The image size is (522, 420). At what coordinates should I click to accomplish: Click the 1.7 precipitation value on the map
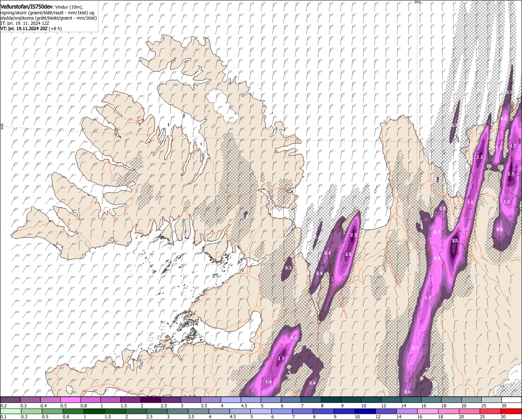click(x=513, y=146)
